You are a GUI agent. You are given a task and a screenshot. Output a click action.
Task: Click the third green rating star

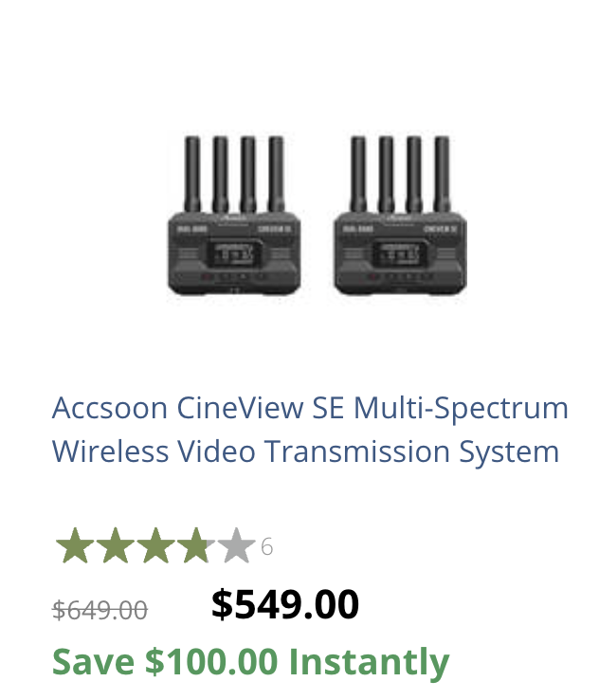[155, 546]
